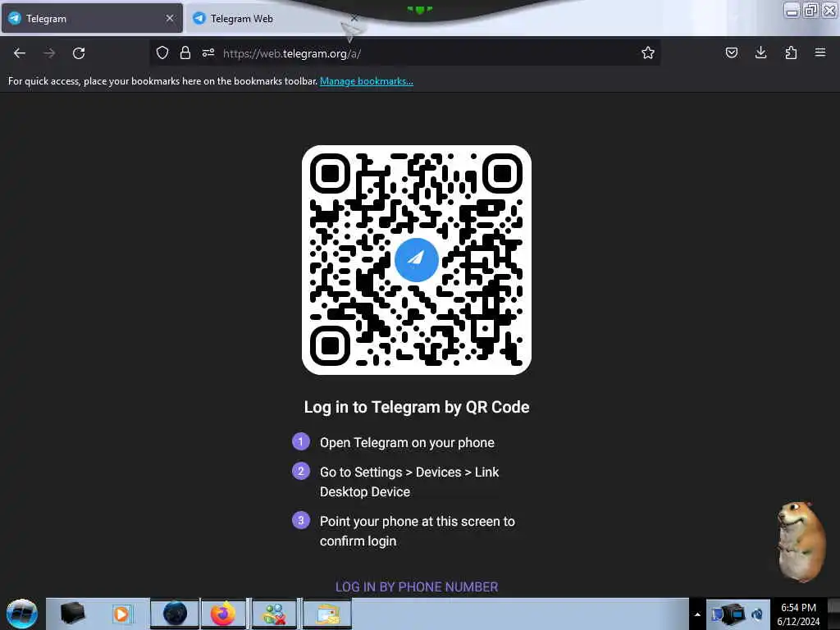Image resolution: width=840 pixels, height=630 pixels.
Task: Close the Telegram Web tab
Action: tap(354, 18)
